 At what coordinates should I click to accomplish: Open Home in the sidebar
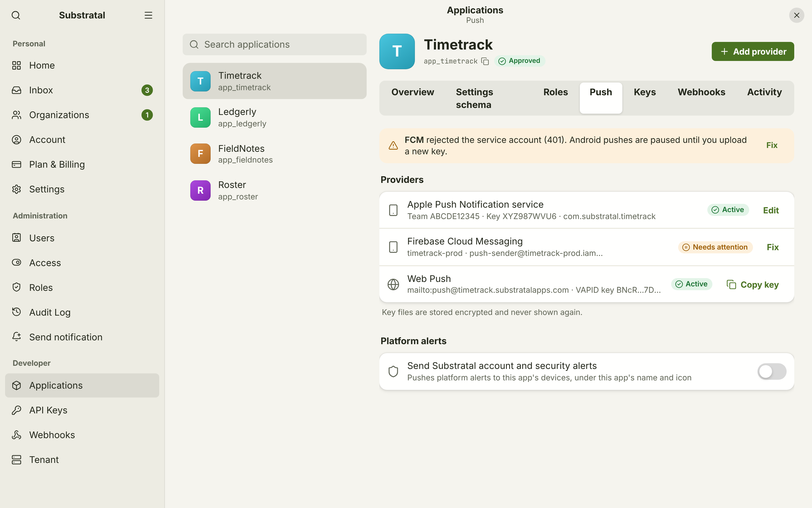(82, 65)
